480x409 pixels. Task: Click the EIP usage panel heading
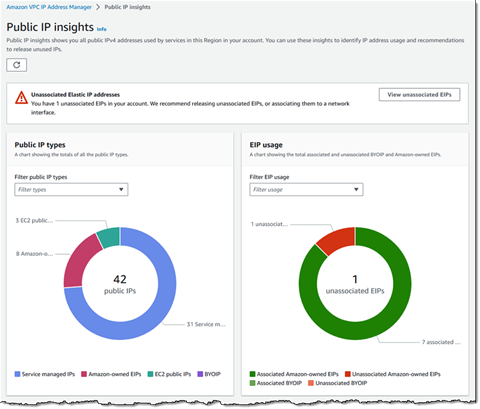(266, 145)
